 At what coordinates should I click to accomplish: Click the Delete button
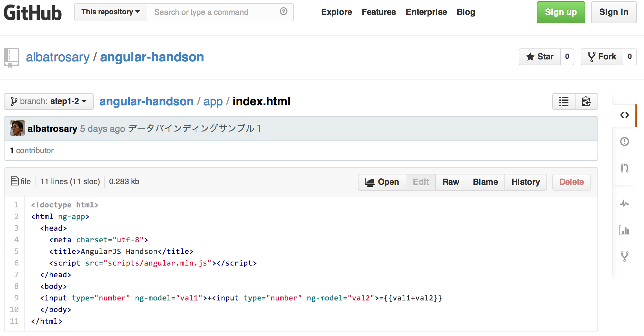(x=572, y=182)
